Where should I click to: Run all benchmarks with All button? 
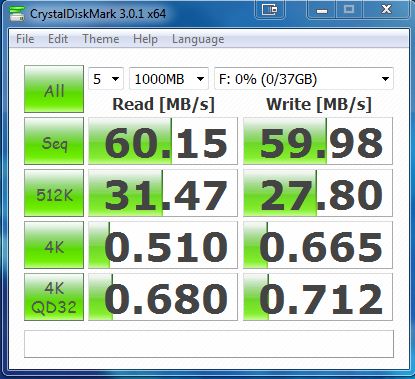[x=54, y=89]
